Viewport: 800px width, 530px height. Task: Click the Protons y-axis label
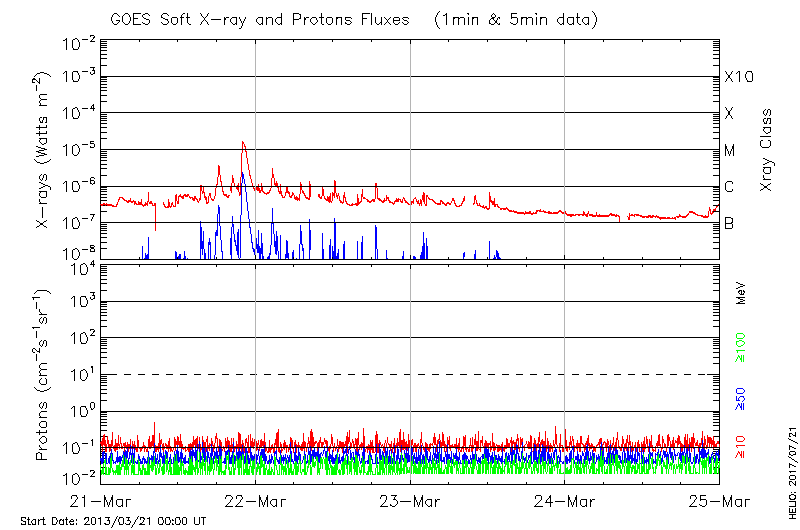coord(44,375)
